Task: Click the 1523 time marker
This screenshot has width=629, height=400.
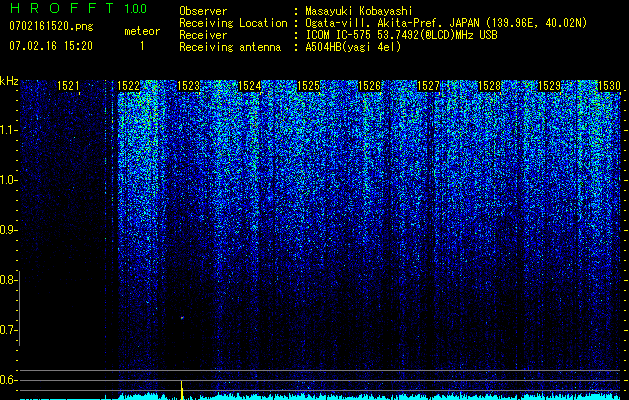Action: (x=189, y=86)
